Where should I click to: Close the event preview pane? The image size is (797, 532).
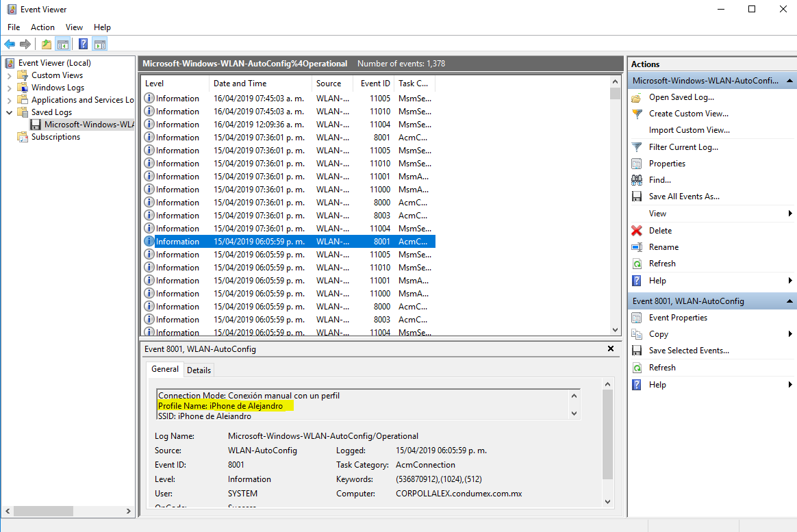pos(611,349)
